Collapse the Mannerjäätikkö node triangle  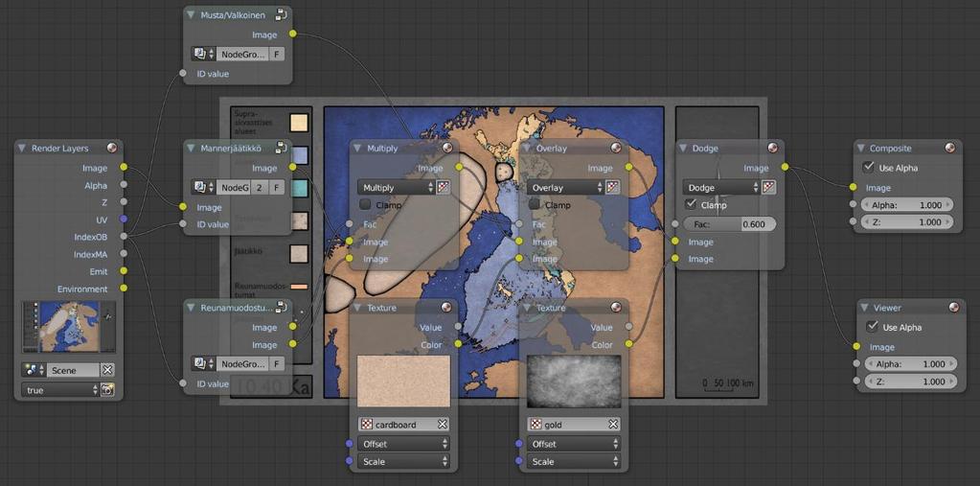click(x=192, y=149)
